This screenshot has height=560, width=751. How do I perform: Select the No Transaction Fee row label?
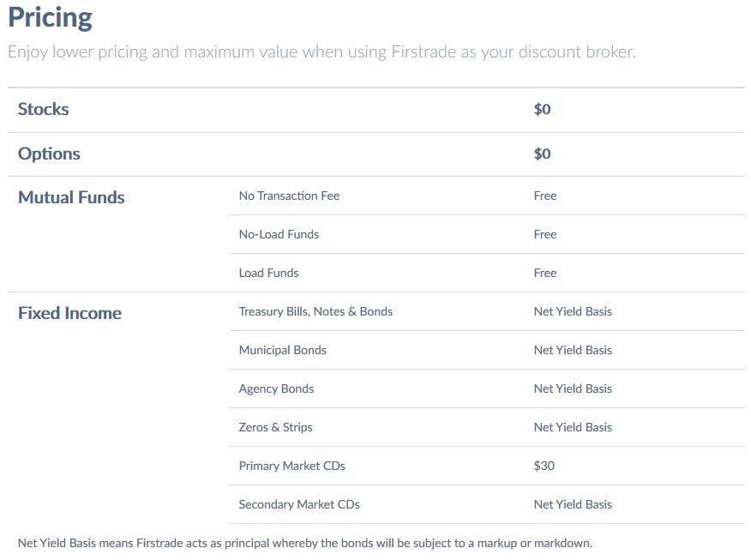tap(289, 196)
